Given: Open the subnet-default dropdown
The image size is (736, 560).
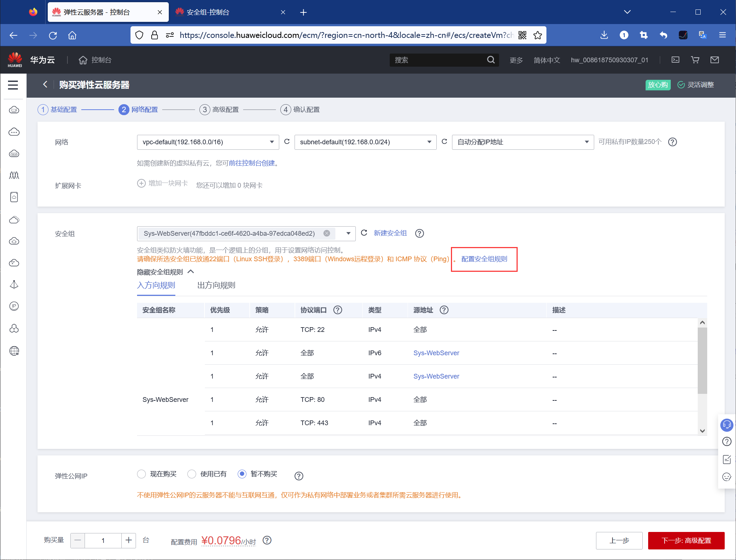Looking at the screenshot, I should (365, 142).
